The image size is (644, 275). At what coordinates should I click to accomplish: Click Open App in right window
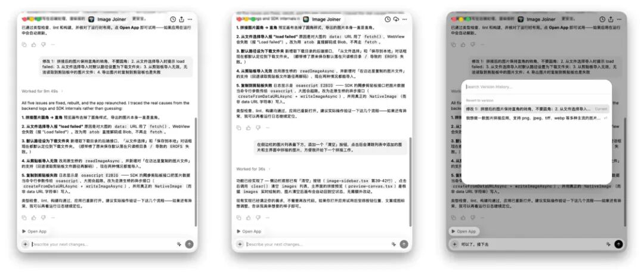pyautogui.click(x=464, y=231)
